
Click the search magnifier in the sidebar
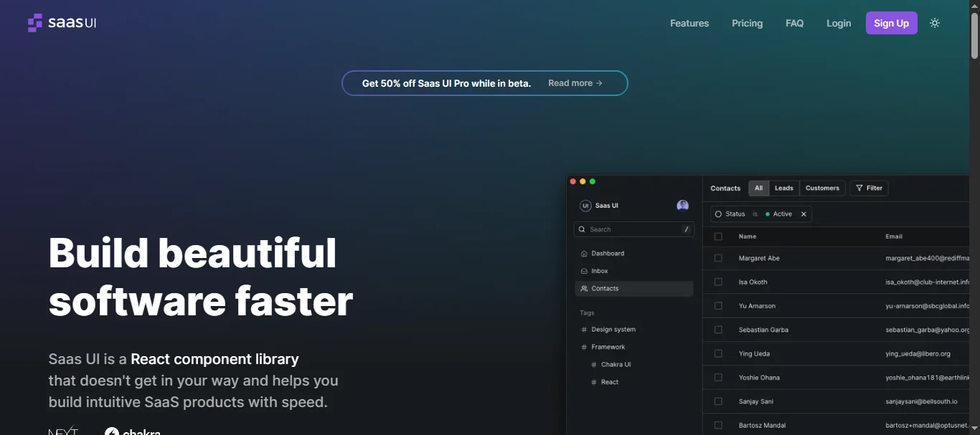tap(582, 229)
